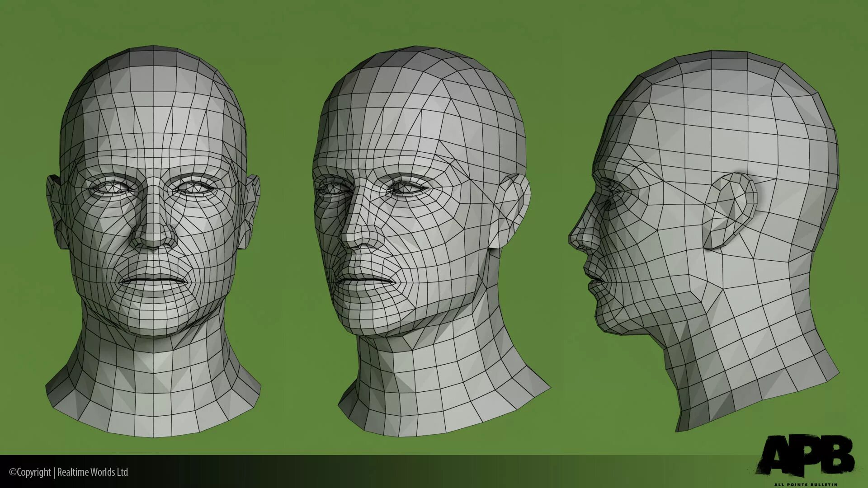Viewport: 868px width, 488px height.
Task: Click the front-view head's mouth
Action: pyautogui.click(x=153, y=280)
